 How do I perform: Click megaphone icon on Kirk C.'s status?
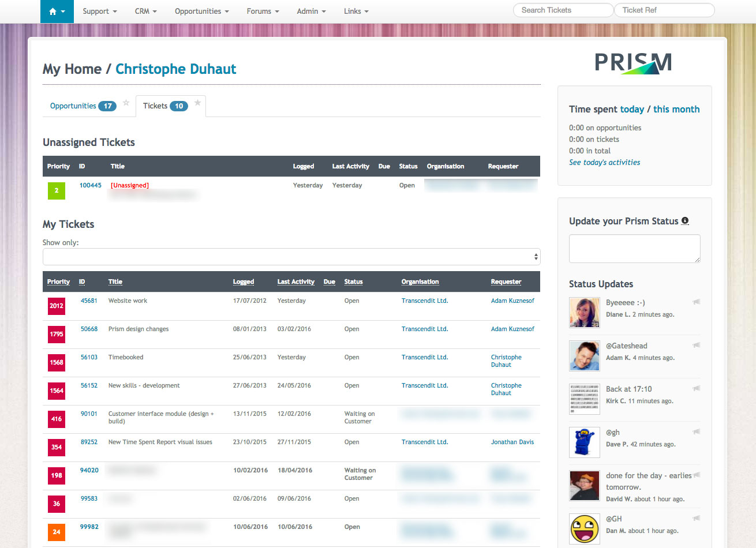pyautogui.click(x=697, y=388)
